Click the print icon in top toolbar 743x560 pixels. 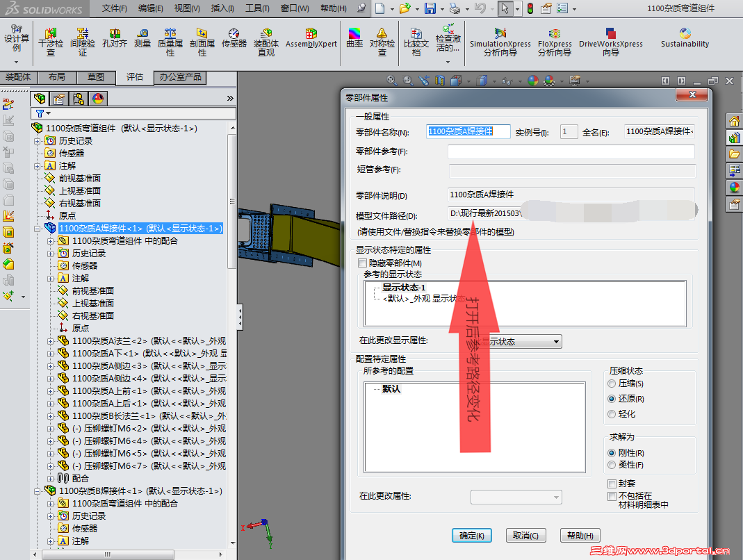(x=455, y=8)
